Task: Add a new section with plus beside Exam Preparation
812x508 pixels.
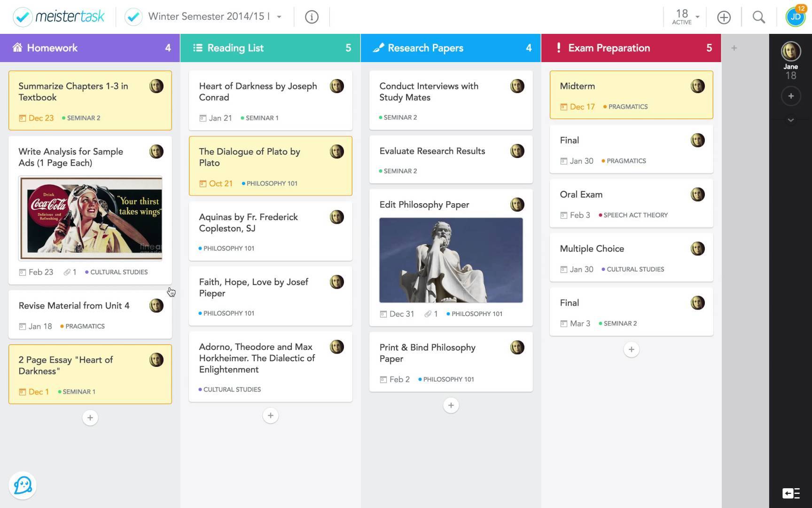Action: click(734, 48)
